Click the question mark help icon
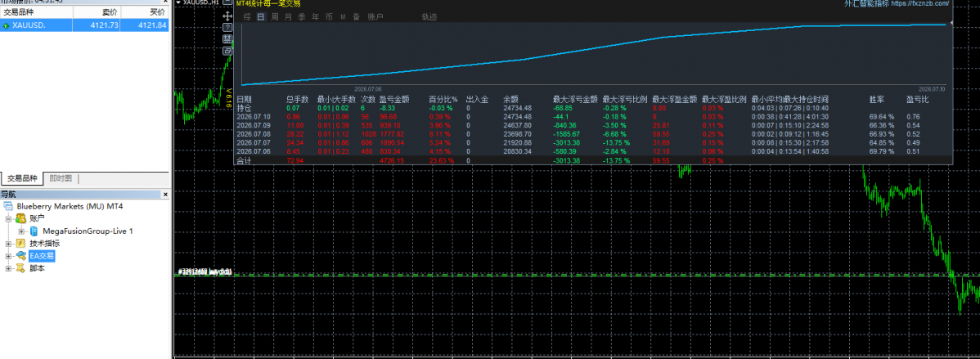Image resolution: width=980 pixels, height=359 pixels. click(x=227, y=28)
